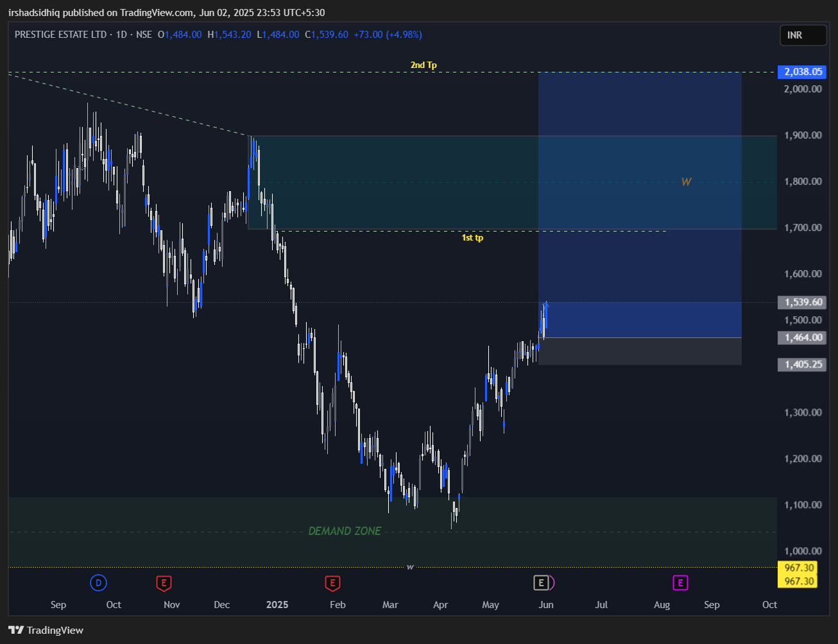Click the 'Feb' time axis label
Screen dimensions: 838x644
tap(338, 605)
